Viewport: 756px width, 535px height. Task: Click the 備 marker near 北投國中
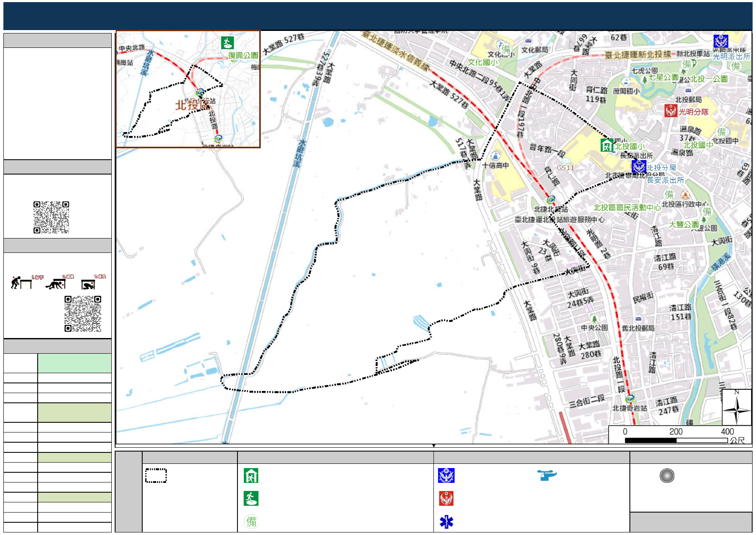tap(721, 132)
